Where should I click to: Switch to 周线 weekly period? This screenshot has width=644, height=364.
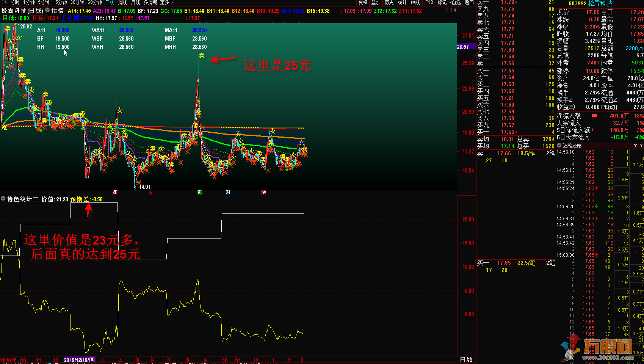(123, 2)
